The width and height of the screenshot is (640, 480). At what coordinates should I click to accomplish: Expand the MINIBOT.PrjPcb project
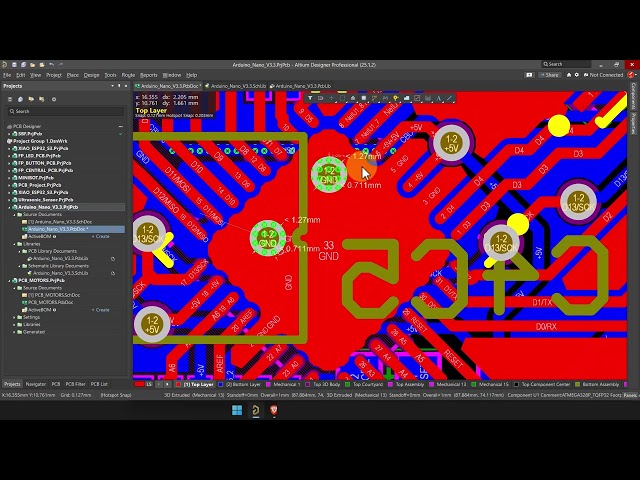(10, 178)
